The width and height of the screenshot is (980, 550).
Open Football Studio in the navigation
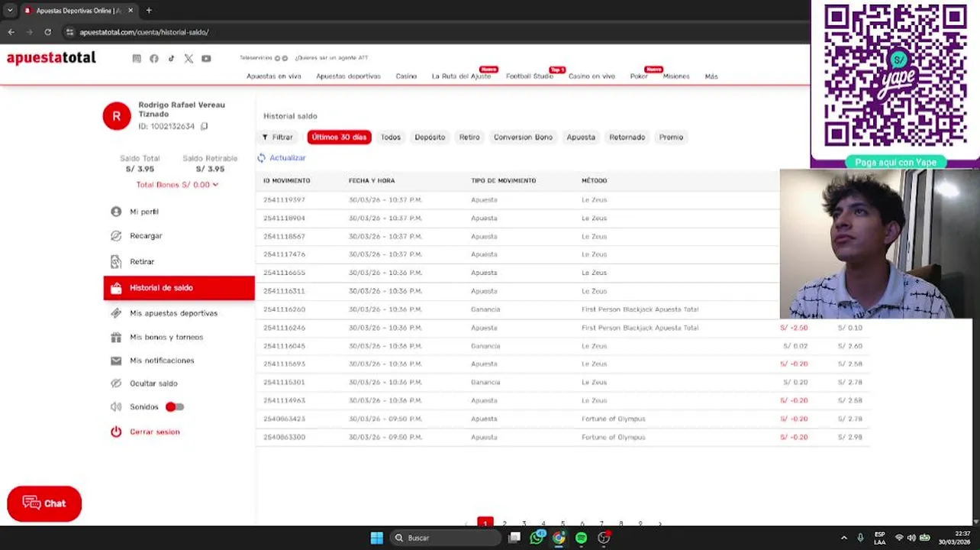point(530,76)
